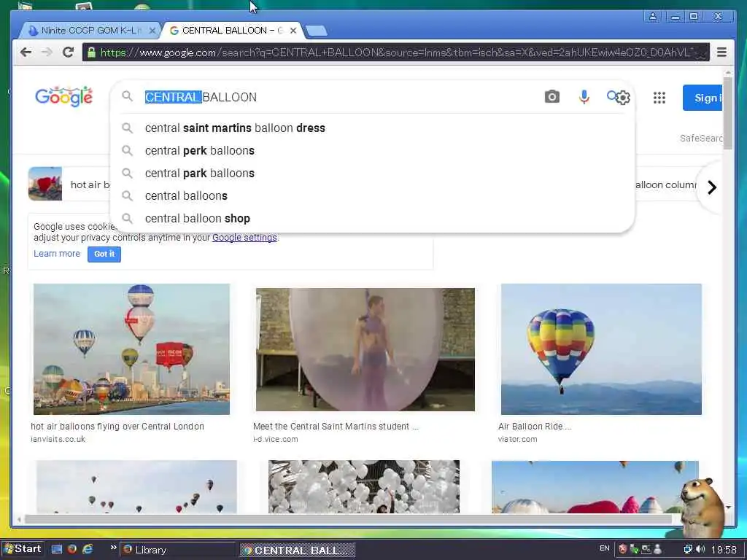Click the i-d.vice.com source text
Viewport: 747px width, 560px height.
click(x=275, y=439)
